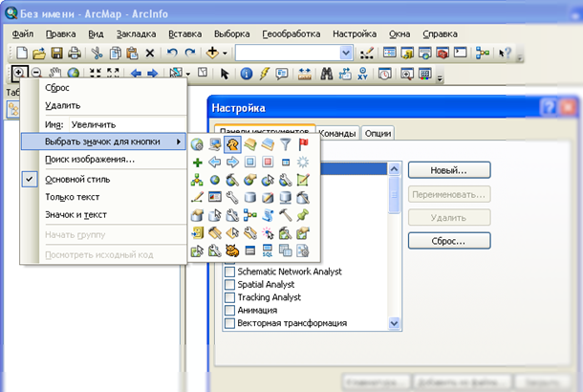The image size is (583, 392).
Task: Click the blue Identify info tool
Action: [246, 73]
